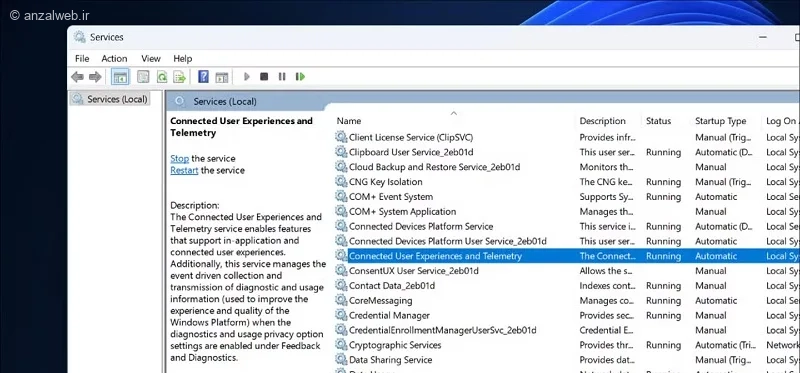Select the Credential Manager service
The width and height of the screenshot is (800, 373).
pyautogui.click(x=567, y=315)
